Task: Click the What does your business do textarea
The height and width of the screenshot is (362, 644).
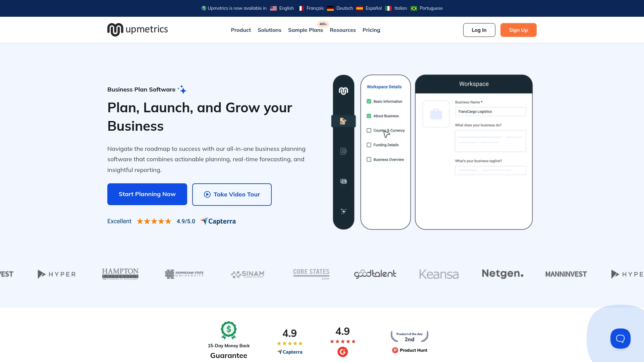Action: click(x=490, y=141)
